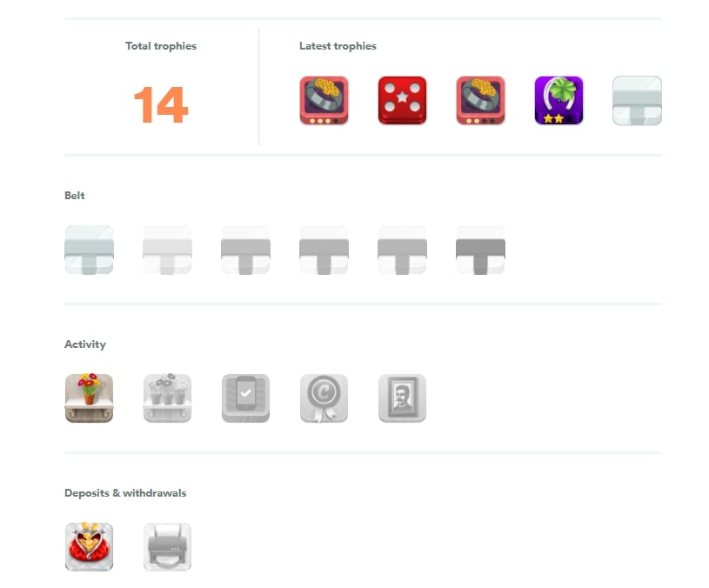Image resolution: width=709 pixels, height=588 pixels.
Task: Open the colorful flower pot Activity trophy
Action: tap(89, 398)
